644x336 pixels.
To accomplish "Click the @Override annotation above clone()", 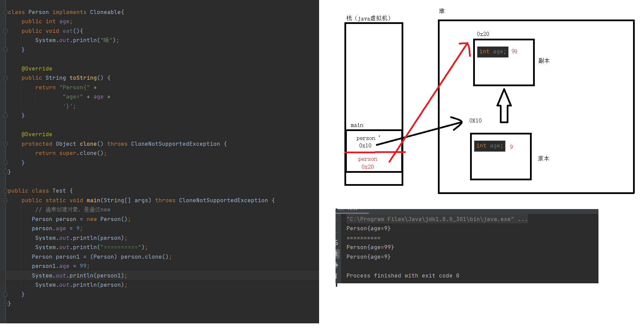I will coord(37,134).
